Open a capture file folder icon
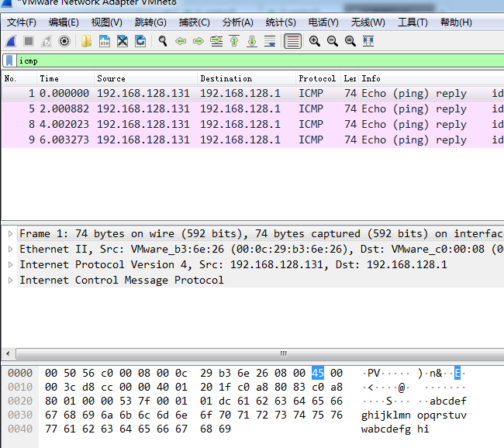The height and width of the screenshot is (448, 504). (x=87, y=41)
